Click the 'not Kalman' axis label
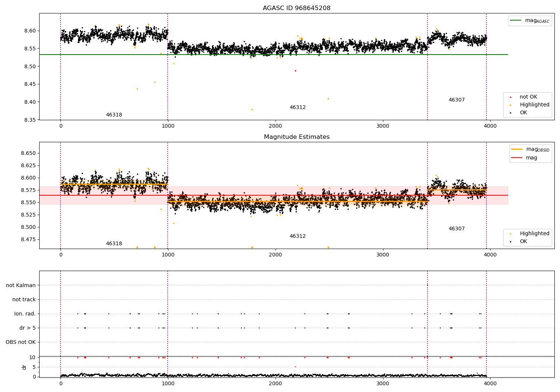 [21, 286]
